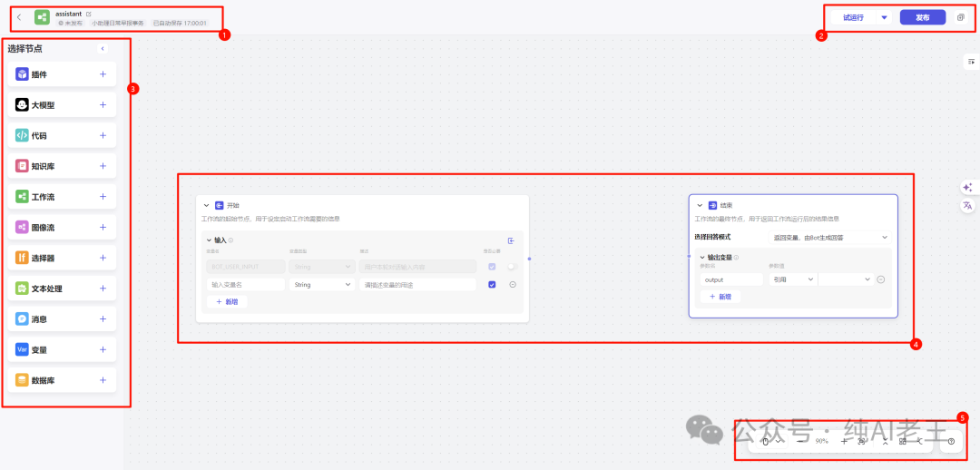980x470 pixels.
Task: Click the import icon in 输入 section
Action: click(x=511, y=240)
